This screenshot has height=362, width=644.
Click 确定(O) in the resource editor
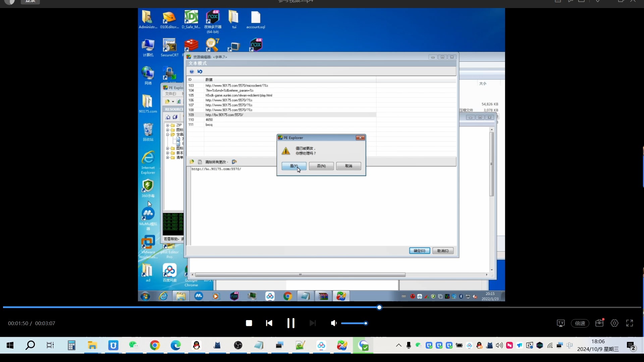point(420,251)
